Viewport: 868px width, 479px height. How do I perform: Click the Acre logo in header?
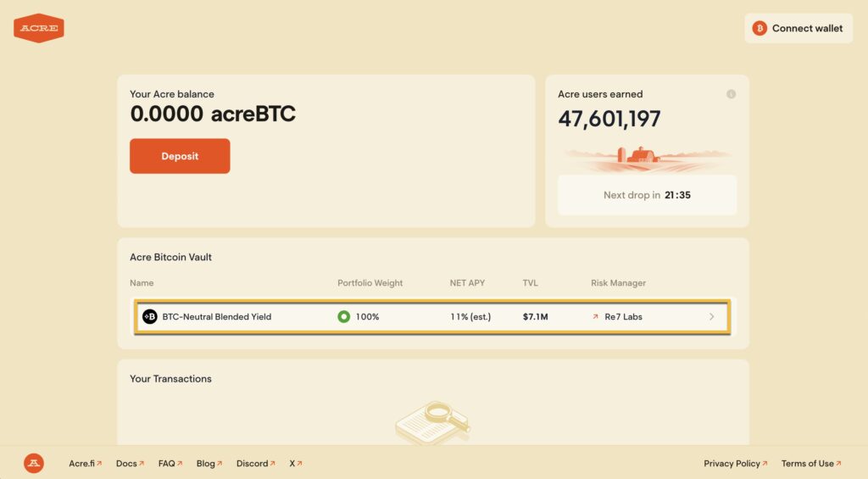(39, 28)
